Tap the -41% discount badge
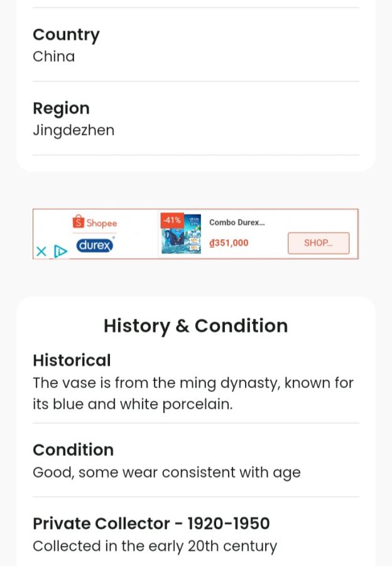The width and height of the screenshot is (392, 566). click(x=172, y=220)
